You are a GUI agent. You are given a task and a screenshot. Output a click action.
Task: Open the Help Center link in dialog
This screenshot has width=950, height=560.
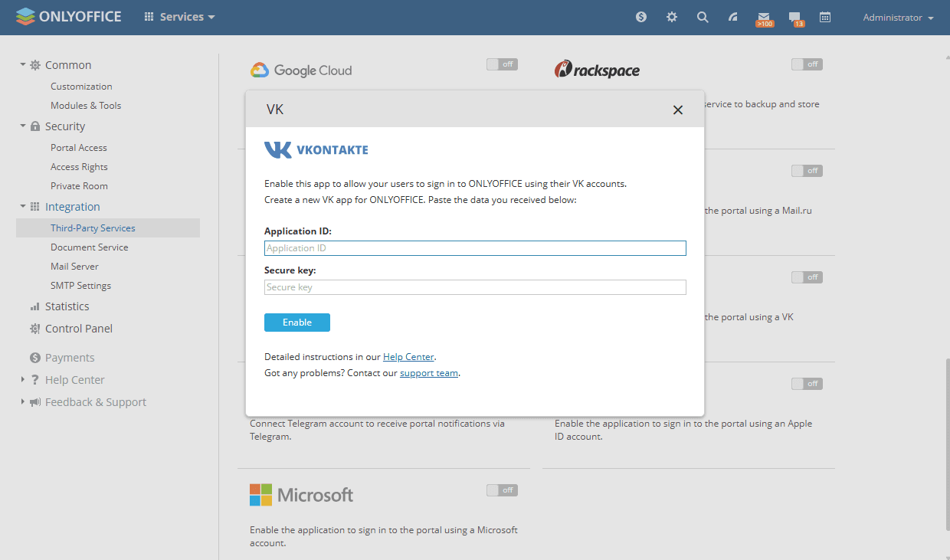[408, 357]
